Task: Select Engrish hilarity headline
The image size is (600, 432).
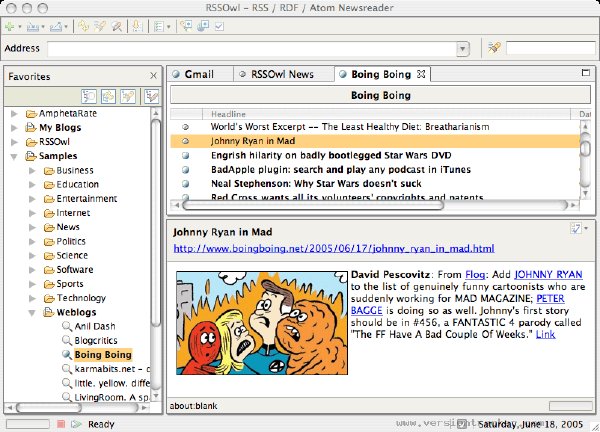Action: [331, 155]
